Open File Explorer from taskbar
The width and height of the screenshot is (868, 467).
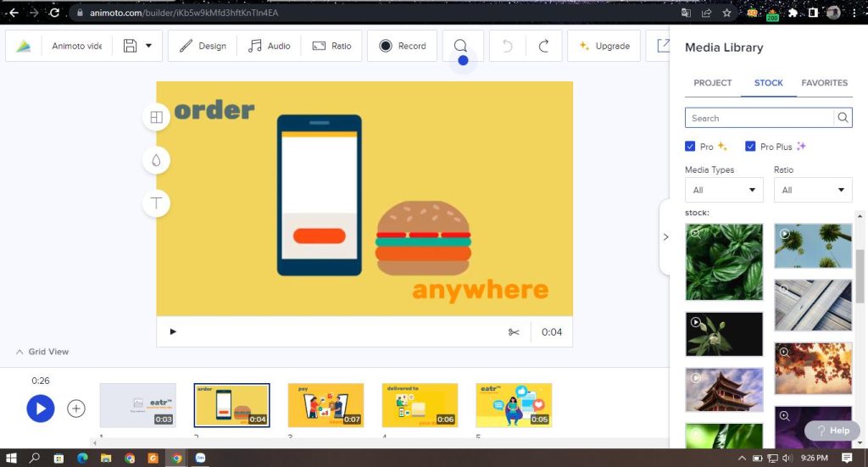[x=106, y=458]
